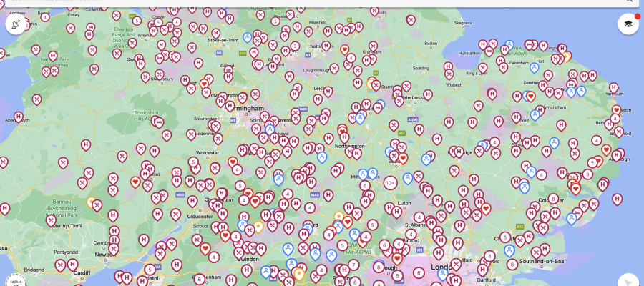Open cluster 5 south of Worcester

[x=193, y=162]
